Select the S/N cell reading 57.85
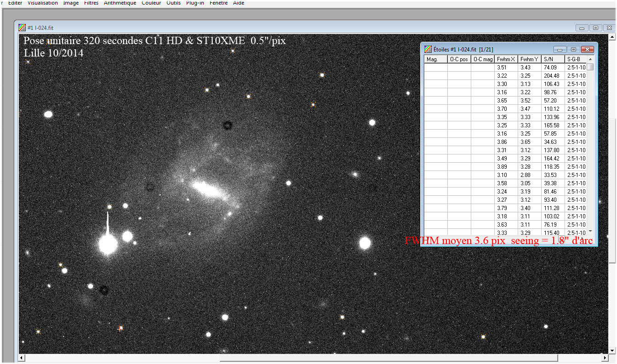The height and width of the screenshot is (364, 617). pyautogui.click(x=553, y=134)
